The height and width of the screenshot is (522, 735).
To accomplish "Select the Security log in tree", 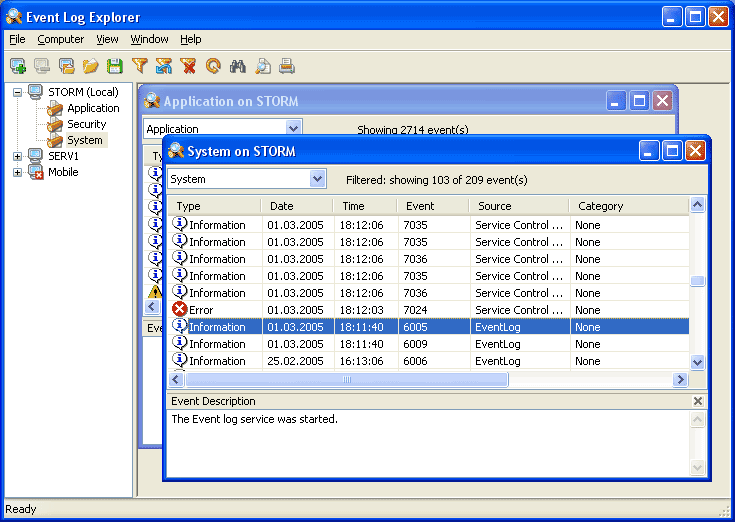I will tap(87, 124).
